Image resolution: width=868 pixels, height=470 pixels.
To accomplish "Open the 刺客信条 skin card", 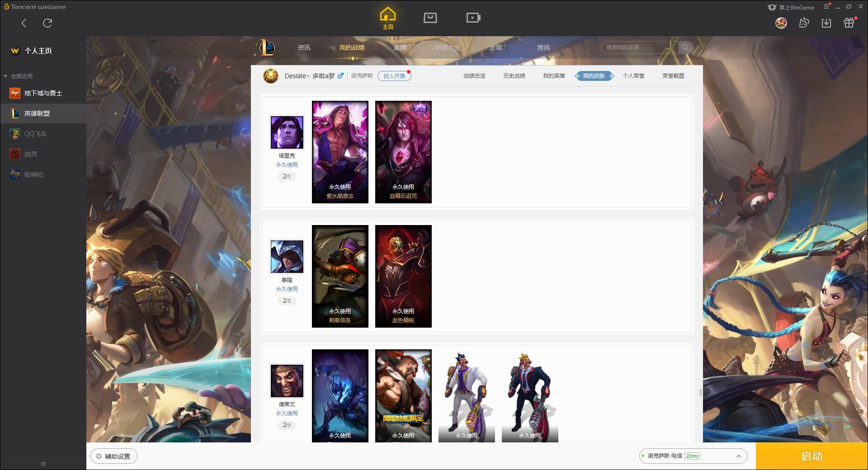I will pos(340,276).
